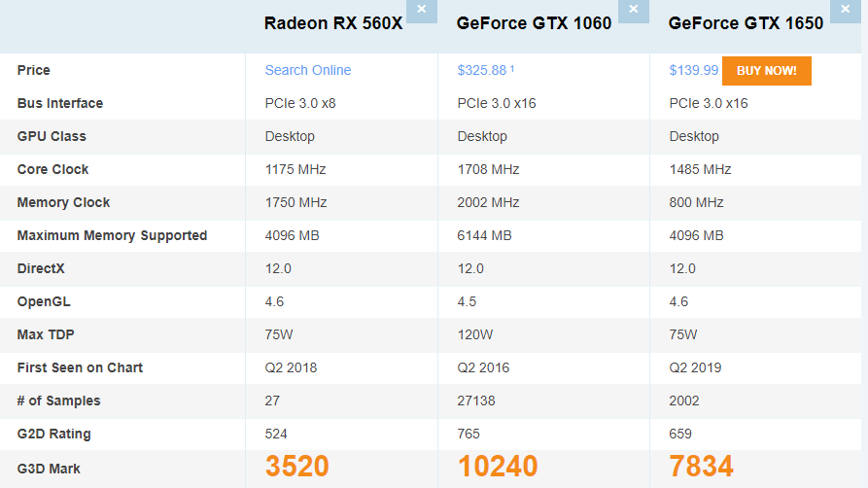Select the GeForce GTX 1650 header title

[746, 23]
